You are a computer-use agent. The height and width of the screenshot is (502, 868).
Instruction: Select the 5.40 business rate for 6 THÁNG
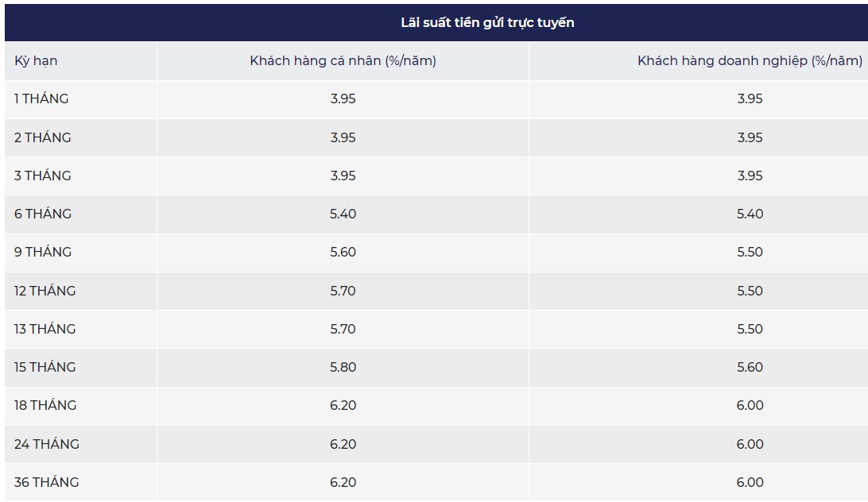click(x=750, y=214)
